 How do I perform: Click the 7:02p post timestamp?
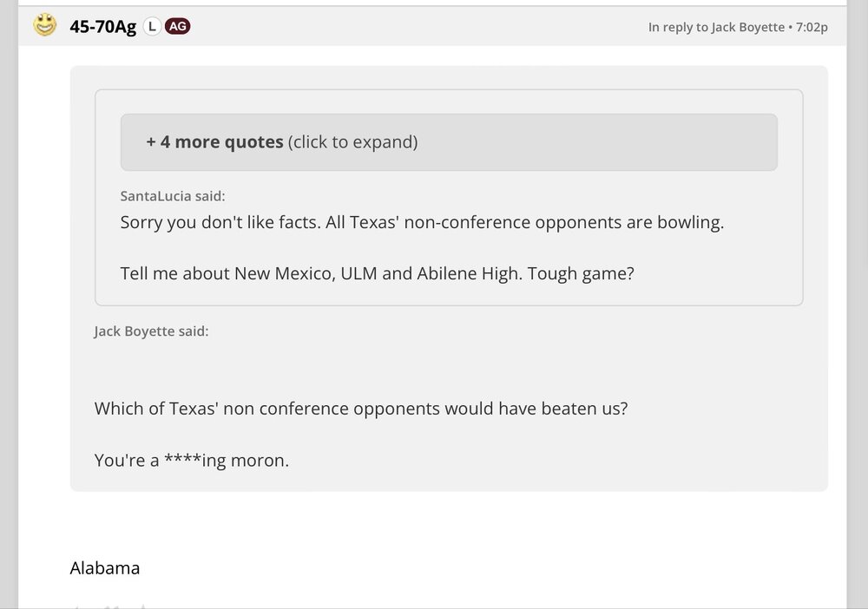[x=811, y=27]
